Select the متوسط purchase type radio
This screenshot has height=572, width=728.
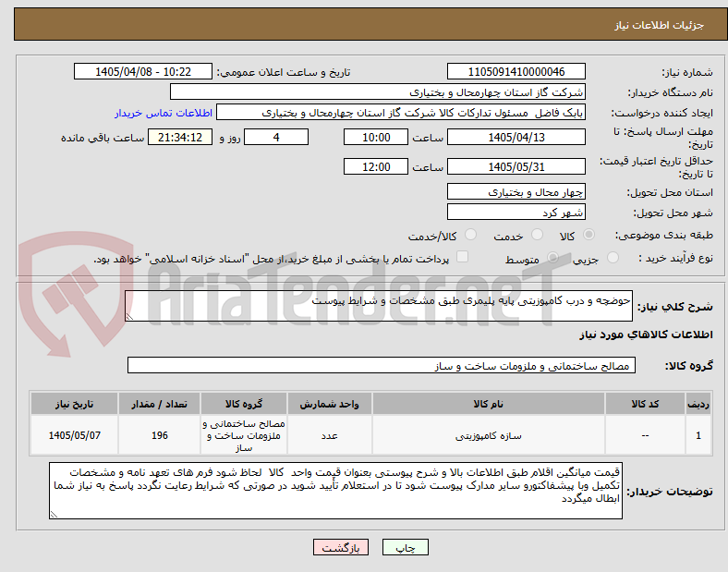tap(552, 258)
